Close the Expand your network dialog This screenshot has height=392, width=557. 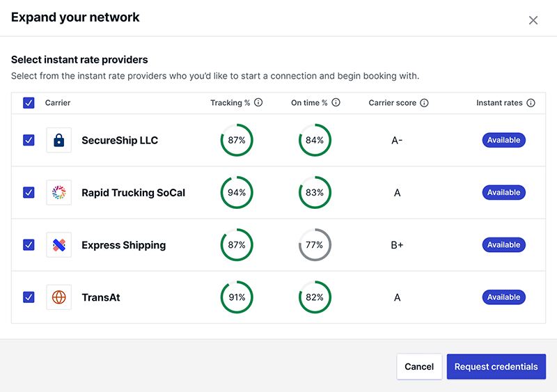pos(533,20)
